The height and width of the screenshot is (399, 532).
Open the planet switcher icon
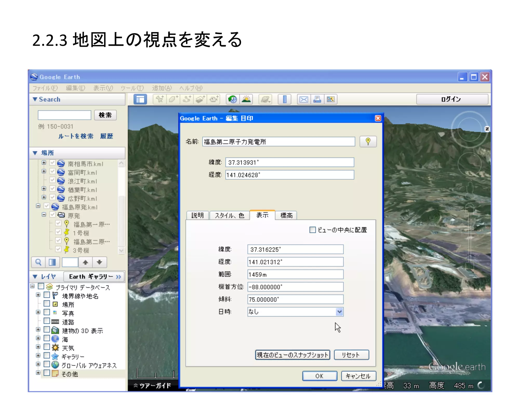click(x=265, y=99)
